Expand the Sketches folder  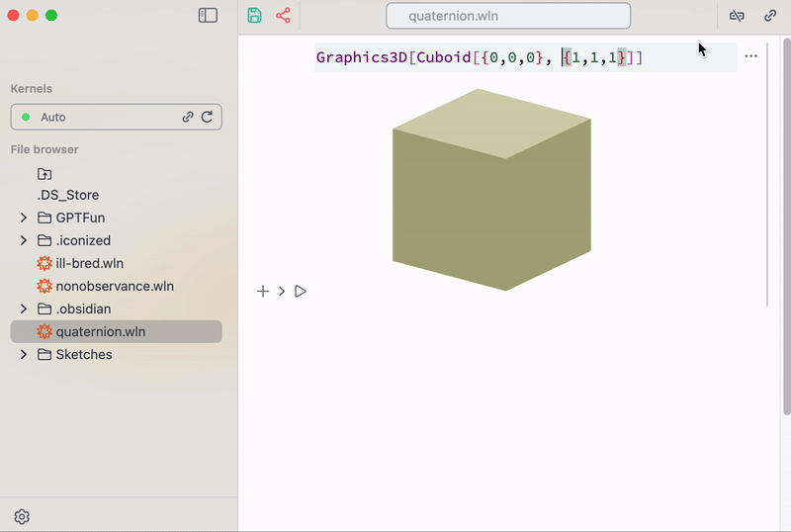(23, 354)
